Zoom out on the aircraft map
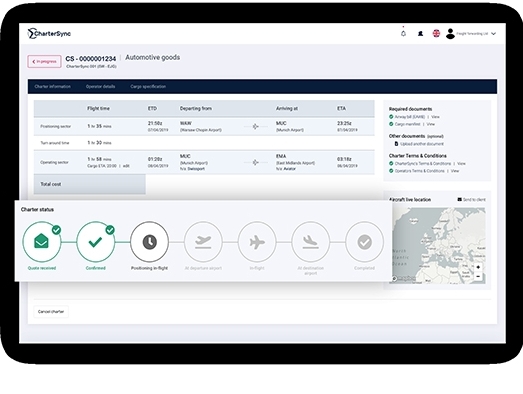 coord(478,276)
